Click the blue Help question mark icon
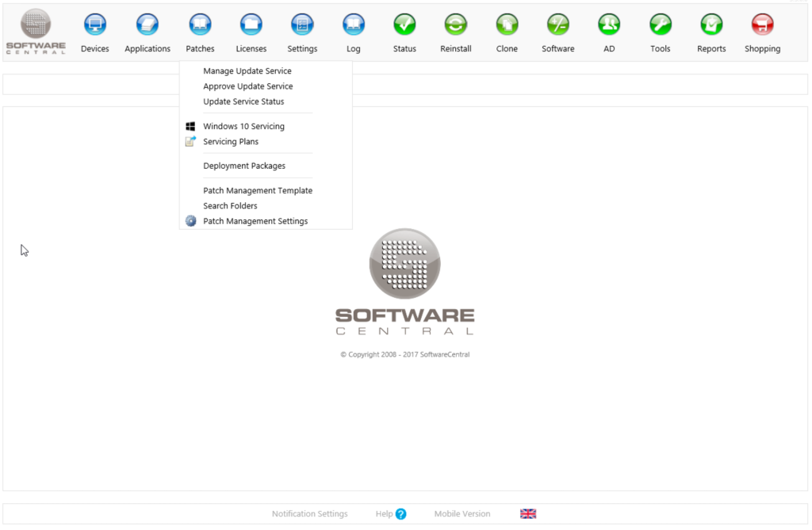 pos(400,514)
